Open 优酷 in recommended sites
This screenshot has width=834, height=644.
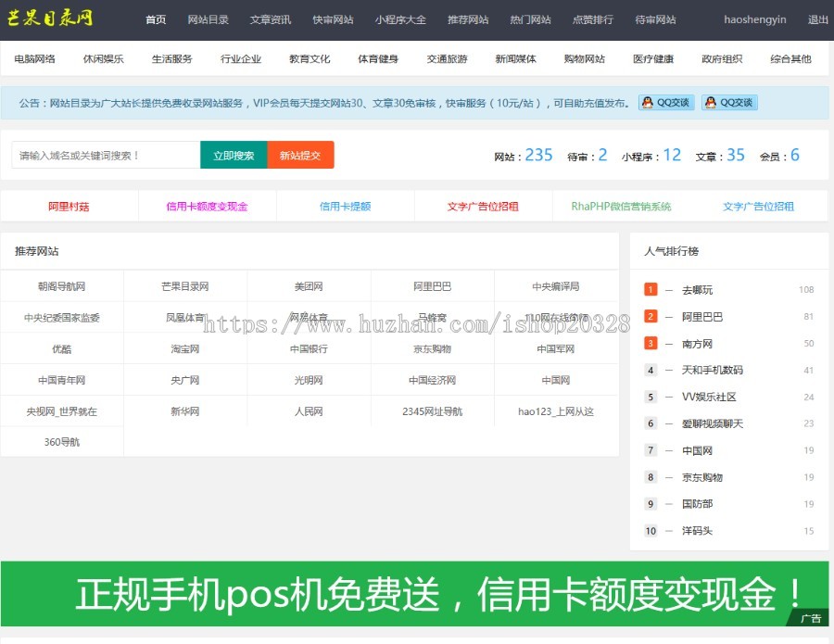click(62, 348)
